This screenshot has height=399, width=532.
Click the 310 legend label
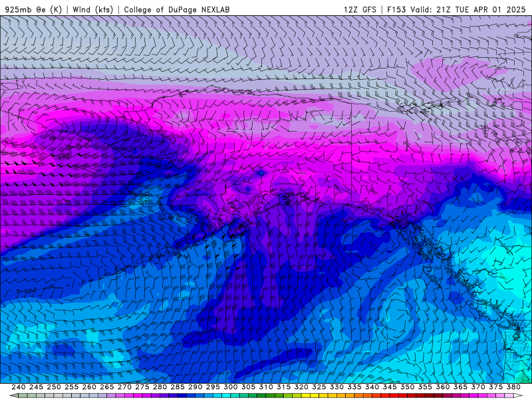coord(265,387)
